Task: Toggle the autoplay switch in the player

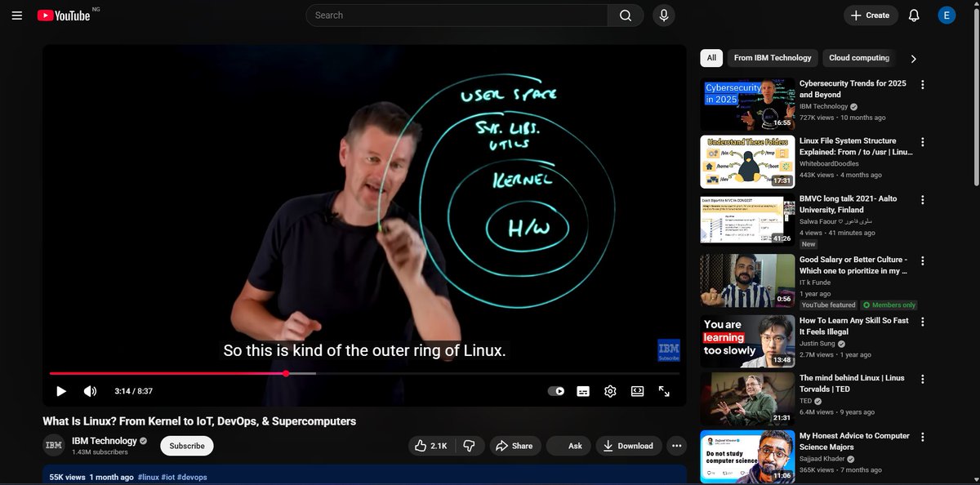Action: coord(556,391)
